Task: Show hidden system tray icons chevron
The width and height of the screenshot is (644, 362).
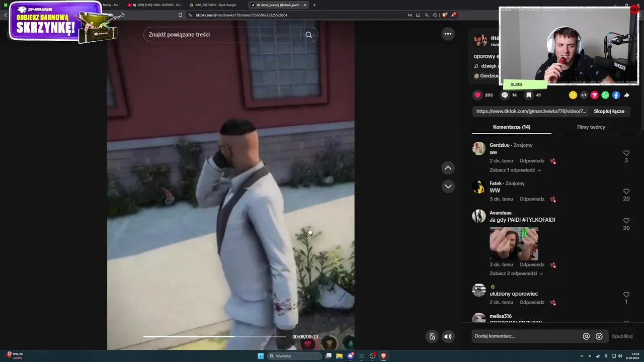Action: pyautogui.click(x=582, y=356)
